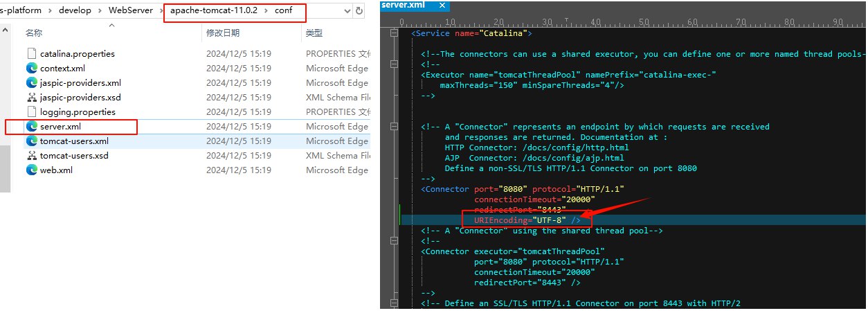Click the Edge icon beside web.xml
This screenshot has height=313, width=868.
[x=31, y=170]
